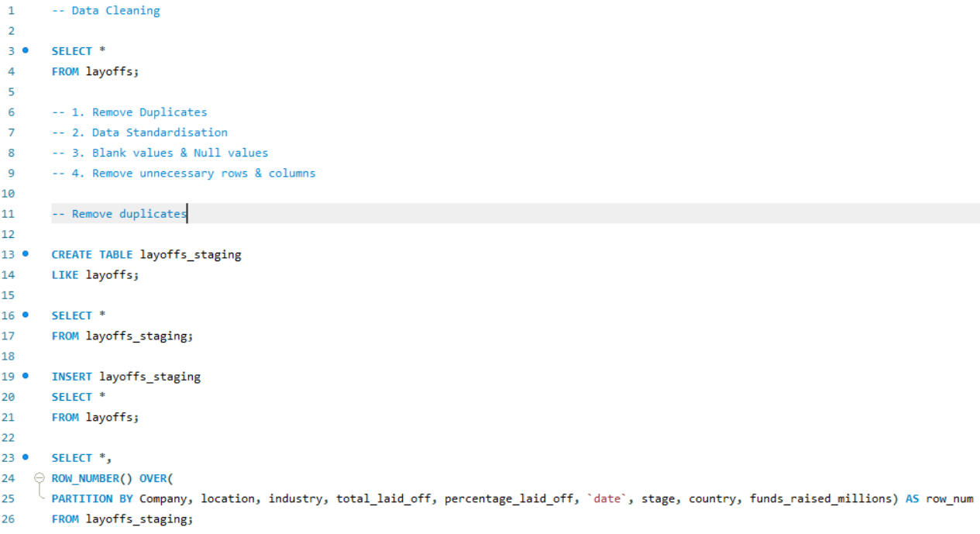Screen dimensions: 980x534
Task: Click line number 11 in the gutter
Action: pos(12,214)
